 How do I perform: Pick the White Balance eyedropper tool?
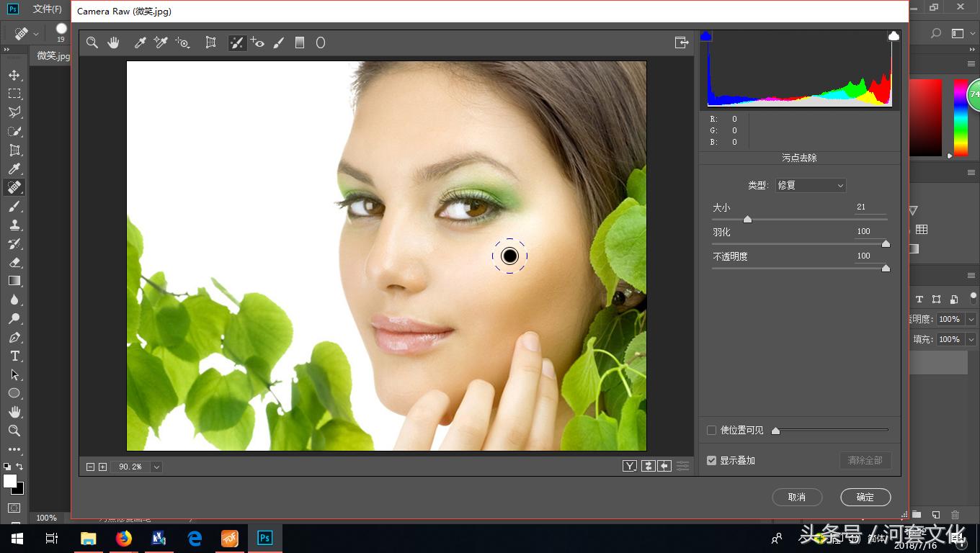pyautogui.click(x=139, y=42)
